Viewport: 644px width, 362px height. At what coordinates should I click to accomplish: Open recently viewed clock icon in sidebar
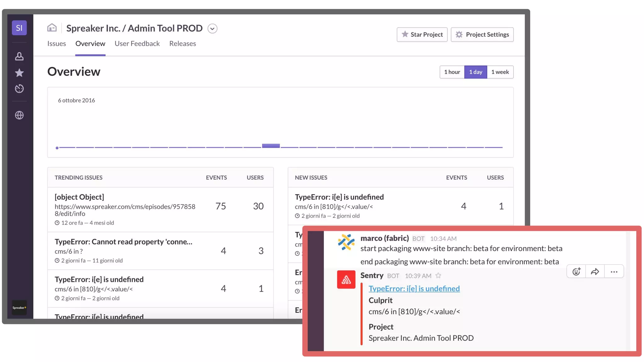click(x=19, y=89)
